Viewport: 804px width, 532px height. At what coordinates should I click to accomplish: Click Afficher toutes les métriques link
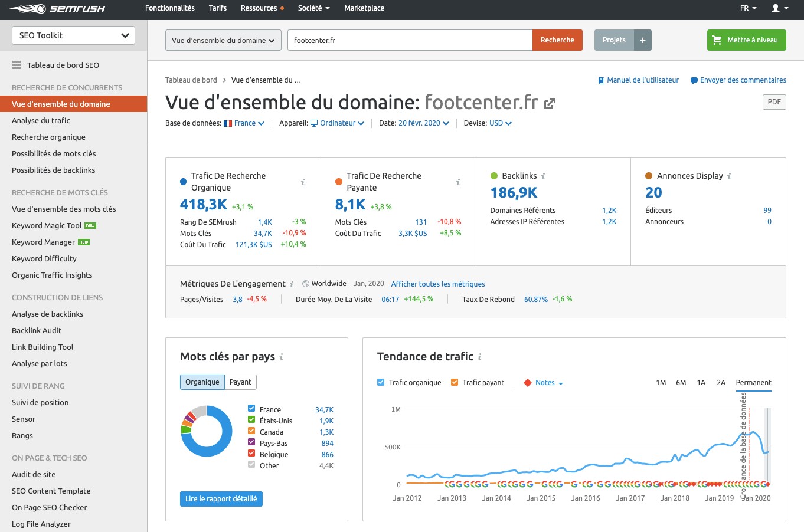click(438, 284)
